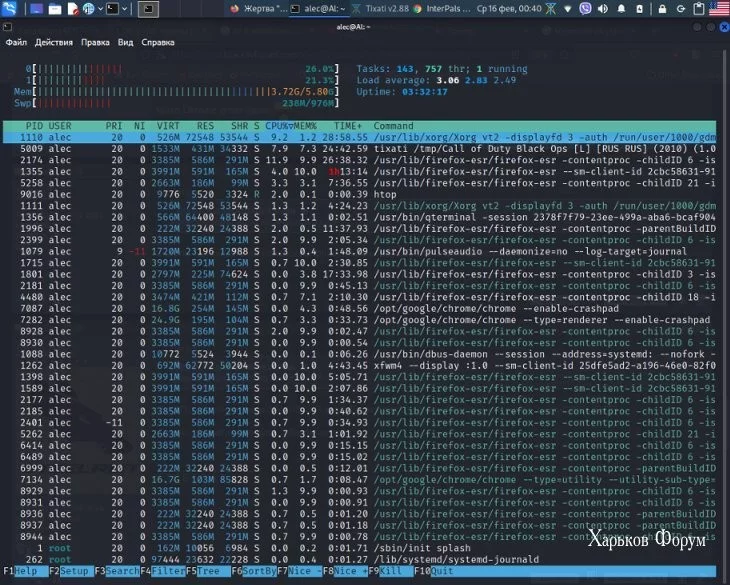Click the Mem usage meter bar
The height and width of the screenshot is (585, 730).
point(177,92)
